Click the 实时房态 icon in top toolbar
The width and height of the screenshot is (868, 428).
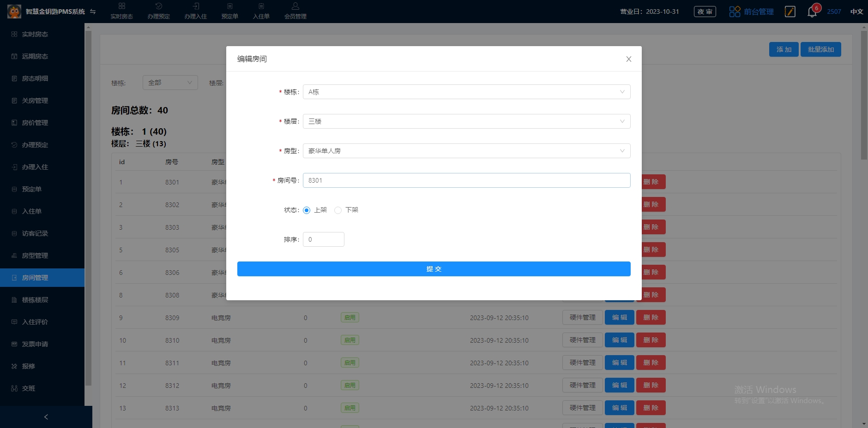(x=121, y=6)
